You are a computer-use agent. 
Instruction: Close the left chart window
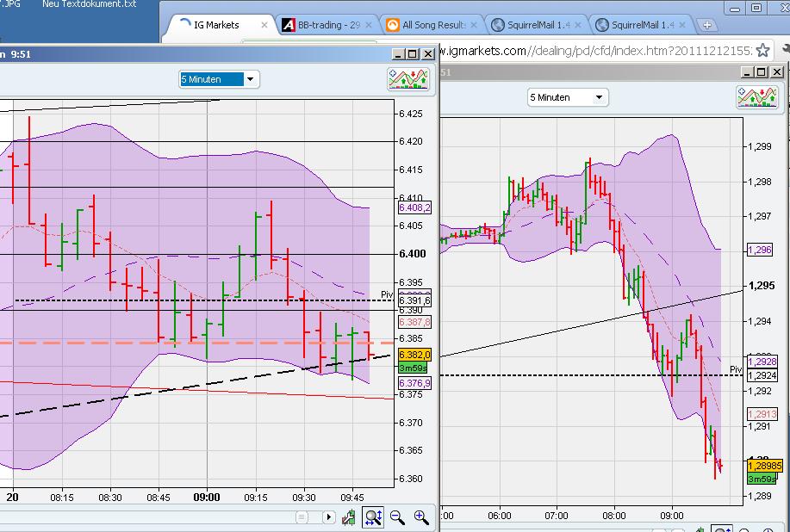428,54
